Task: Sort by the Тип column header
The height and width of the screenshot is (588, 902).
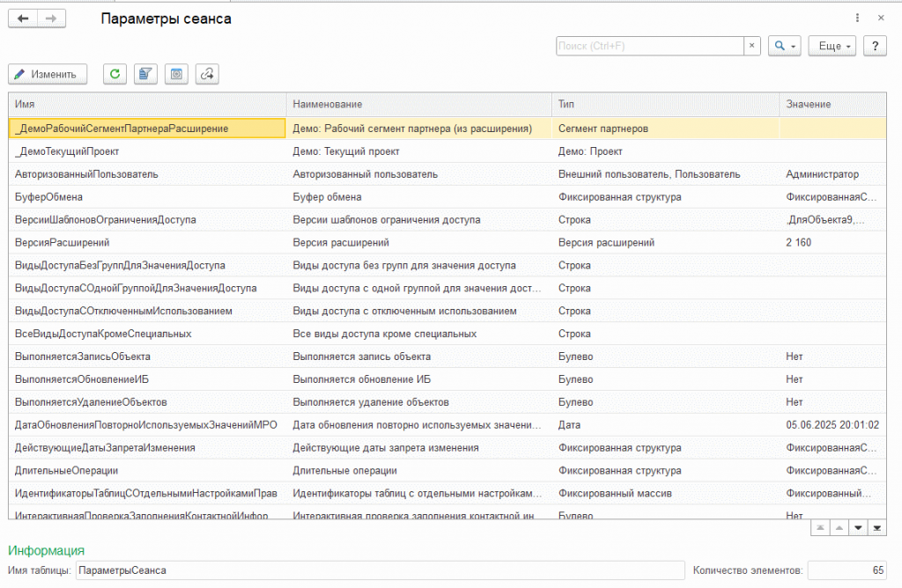Action: pyautogui.click(x=666, y=104)
